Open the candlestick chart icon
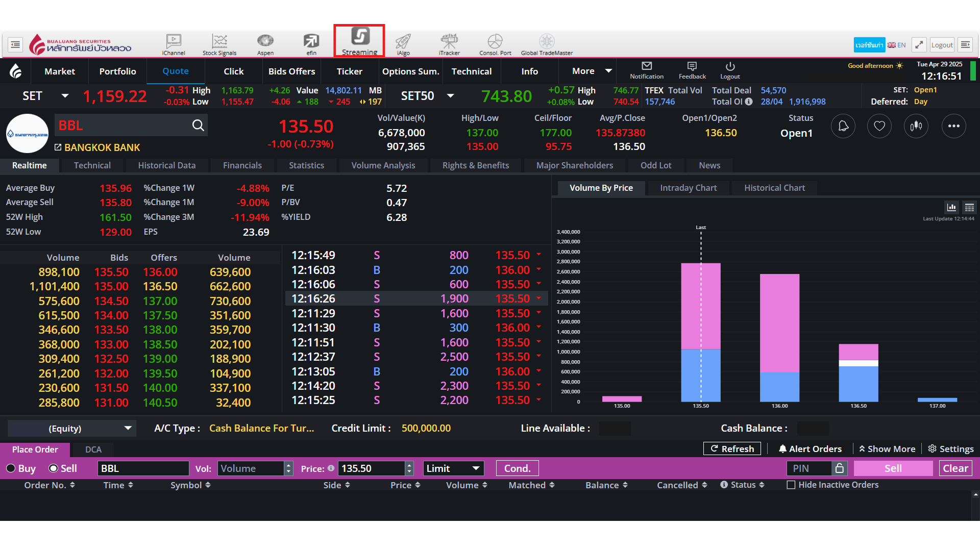This screenshot has height=551, width=980. click(x=916, y=126)
